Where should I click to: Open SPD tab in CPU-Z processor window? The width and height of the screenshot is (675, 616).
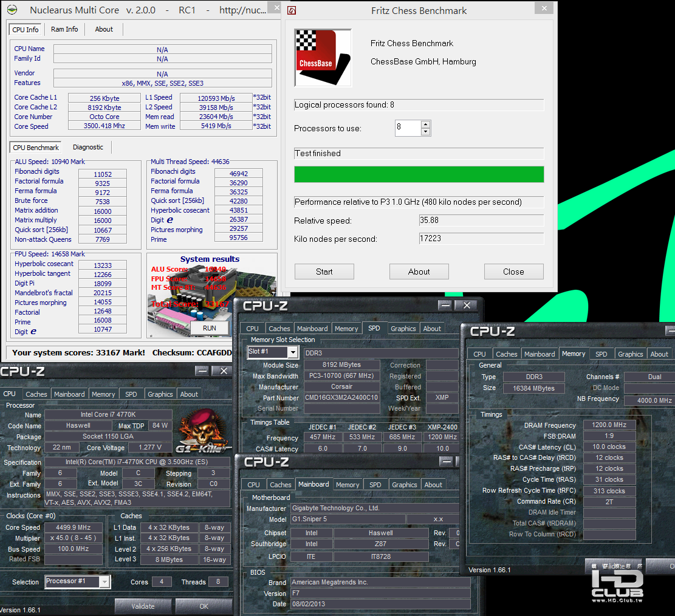[x=131, y=394]
